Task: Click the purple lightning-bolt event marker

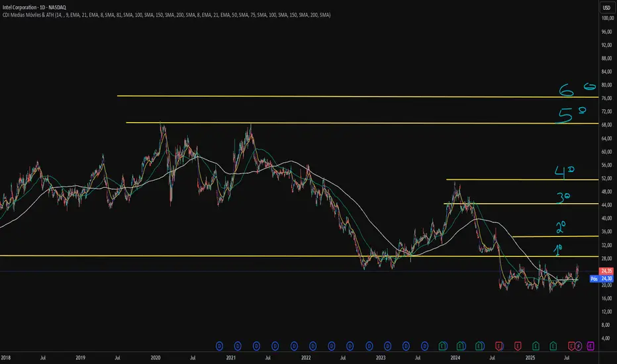Action: pos(578,346)
